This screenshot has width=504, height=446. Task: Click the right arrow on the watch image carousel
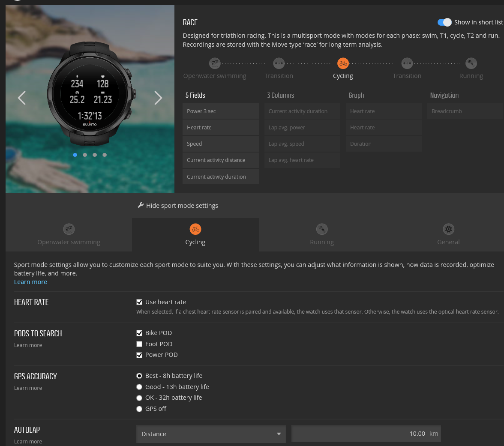158,98
